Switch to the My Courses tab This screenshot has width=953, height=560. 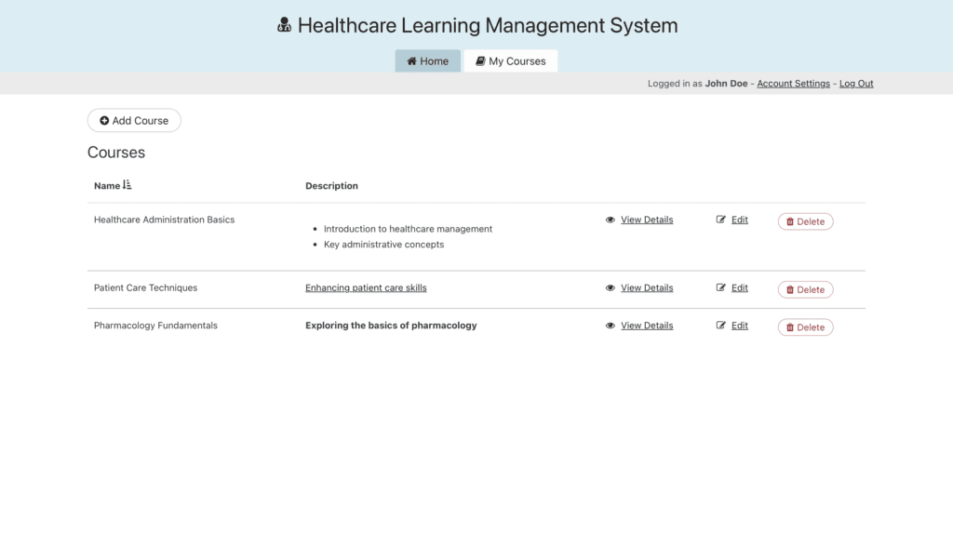511,61
